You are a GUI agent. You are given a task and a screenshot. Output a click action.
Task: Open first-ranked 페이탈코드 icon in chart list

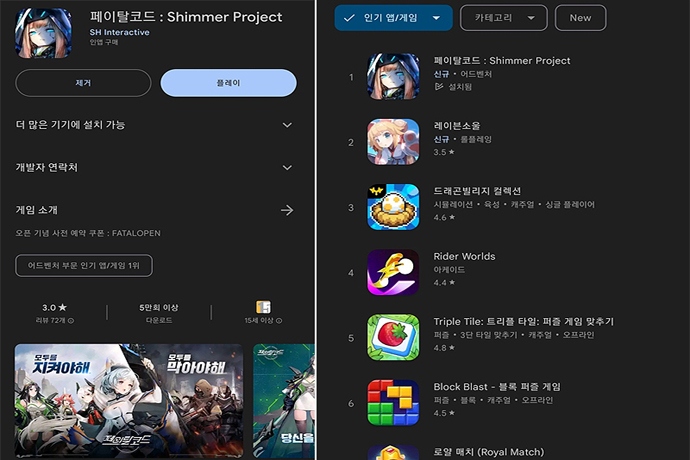393,77
